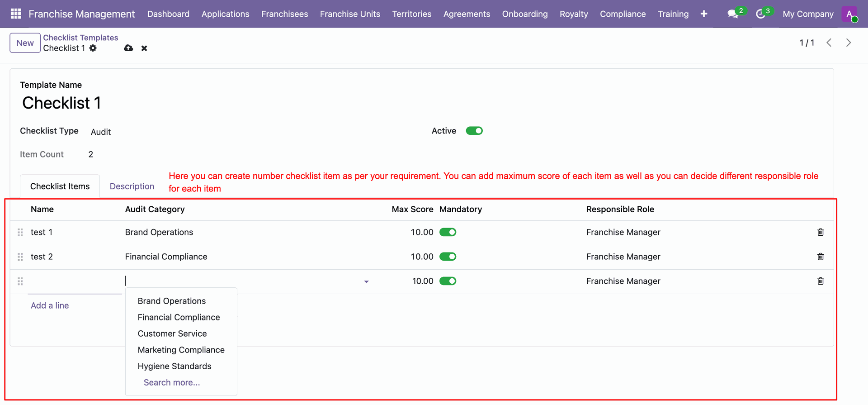Grab the drag handle of test 1

(x=20, y=232)
